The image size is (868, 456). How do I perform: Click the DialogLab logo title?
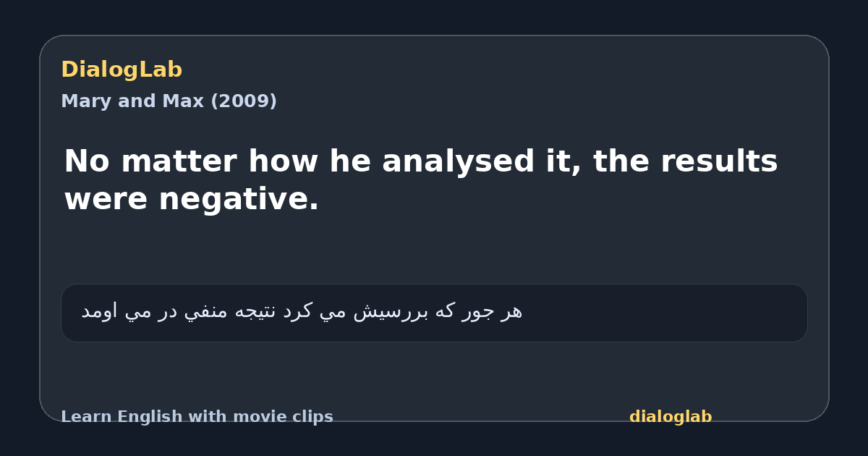pyautogui.click(x=122, y=70)
